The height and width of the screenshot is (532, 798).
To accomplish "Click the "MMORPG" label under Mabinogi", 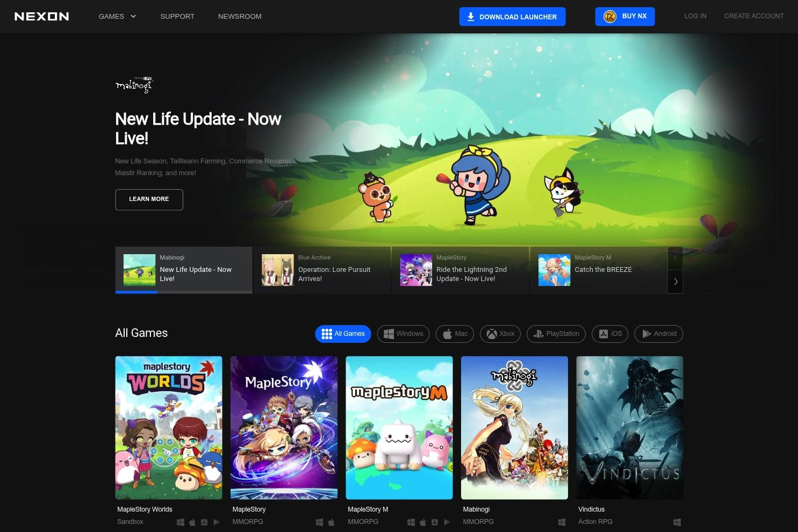I will tap(478, 522).
